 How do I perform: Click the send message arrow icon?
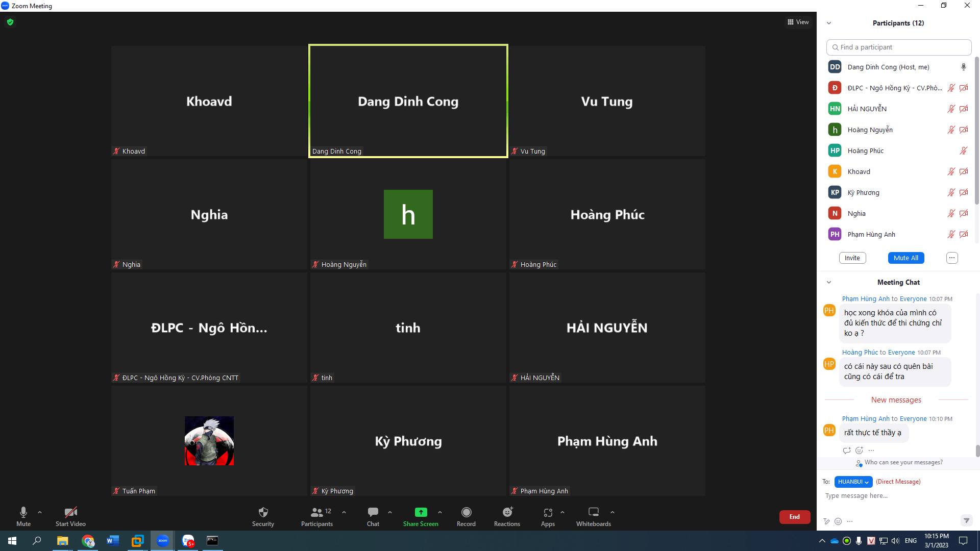click(966, 521)
